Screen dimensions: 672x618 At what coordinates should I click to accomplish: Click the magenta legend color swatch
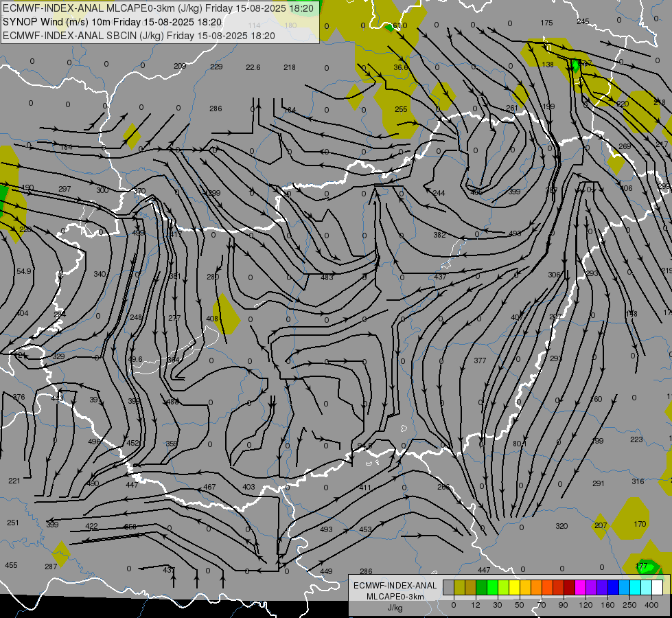[581, 588]
